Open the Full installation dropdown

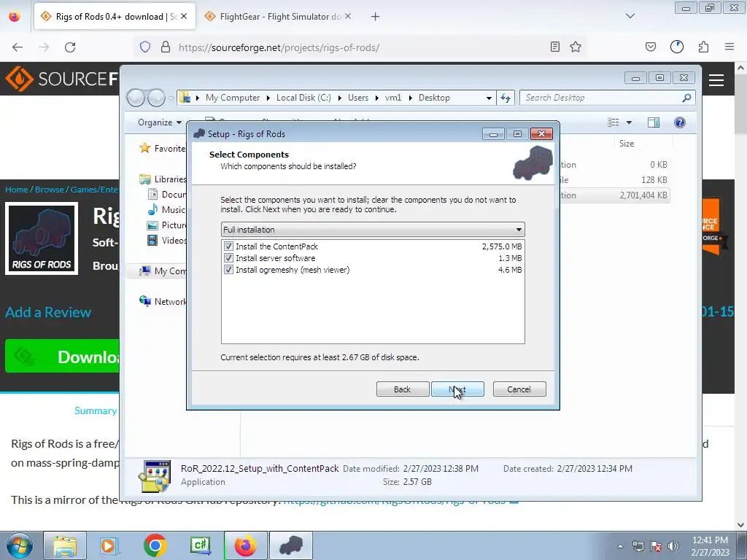tap(373, 230)
